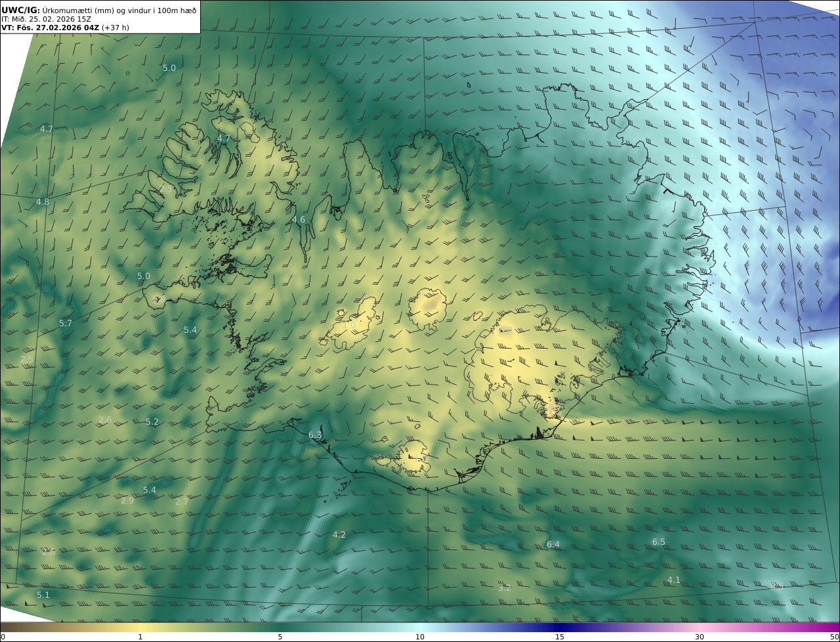Click the map value label 4.6
The width and height of the screenshot is (840, 642).
pyautogui.click(x=299, y=220)
